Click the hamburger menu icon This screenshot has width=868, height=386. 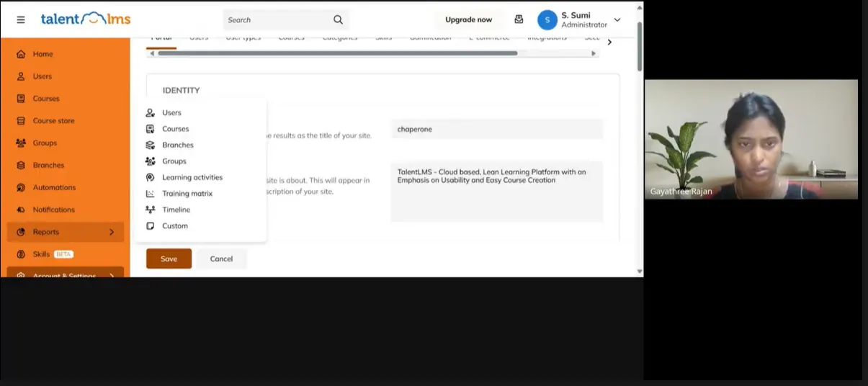pos(21,19)
